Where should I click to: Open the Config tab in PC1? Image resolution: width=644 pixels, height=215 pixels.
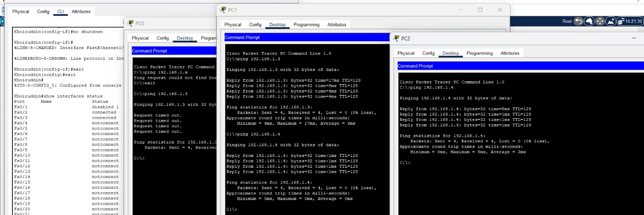255,25
